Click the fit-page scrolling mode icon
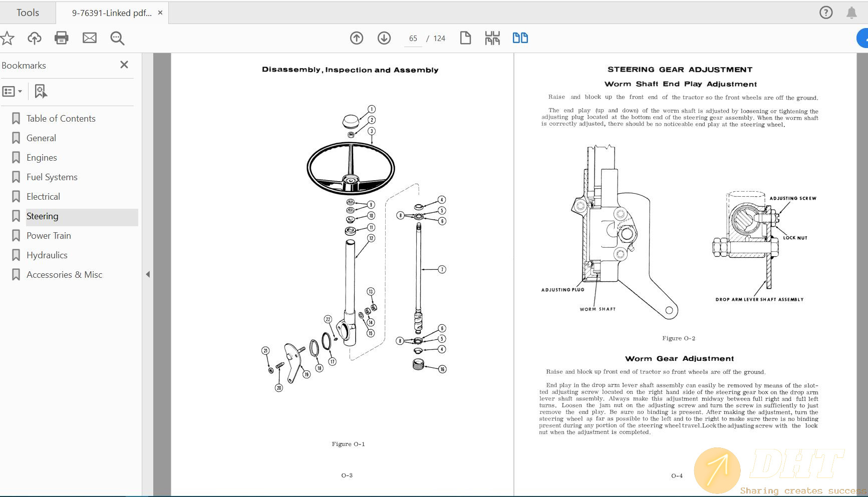Image resolution: width=868 pixels, height=497 pixels. 492,38
